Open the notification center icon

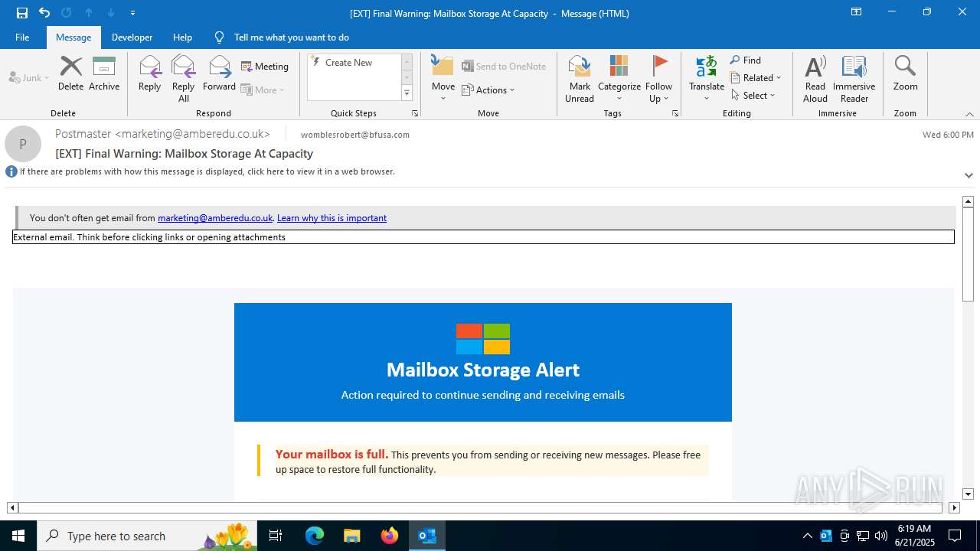(955, 536)
